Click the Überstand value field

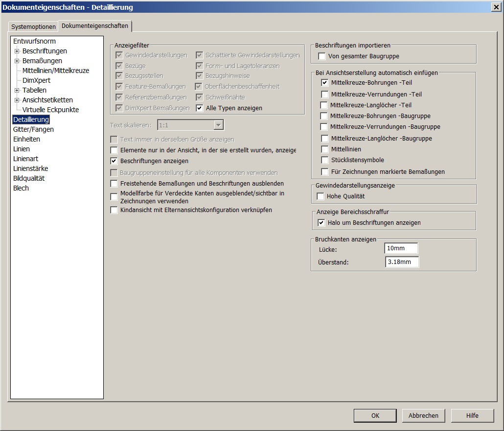[x=402, y=262]
